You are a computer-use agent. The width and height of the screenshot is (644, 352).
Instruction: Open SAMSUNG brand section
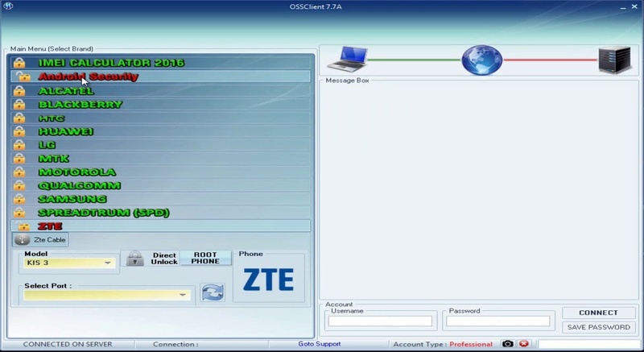pyautogui.click(x=160, y=199)
